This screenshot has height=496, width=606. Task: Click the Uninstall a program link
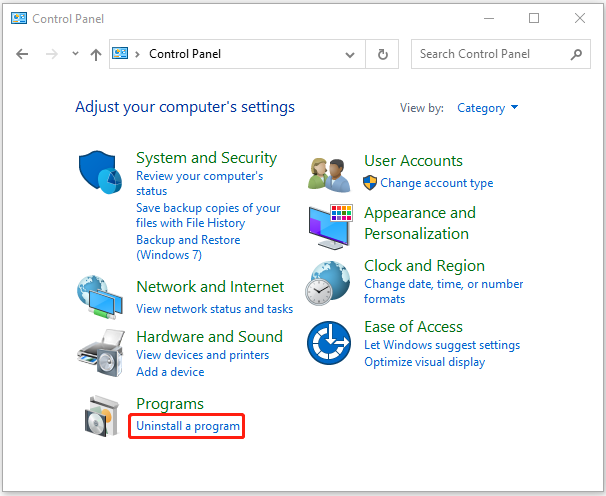tap(188, 426)
